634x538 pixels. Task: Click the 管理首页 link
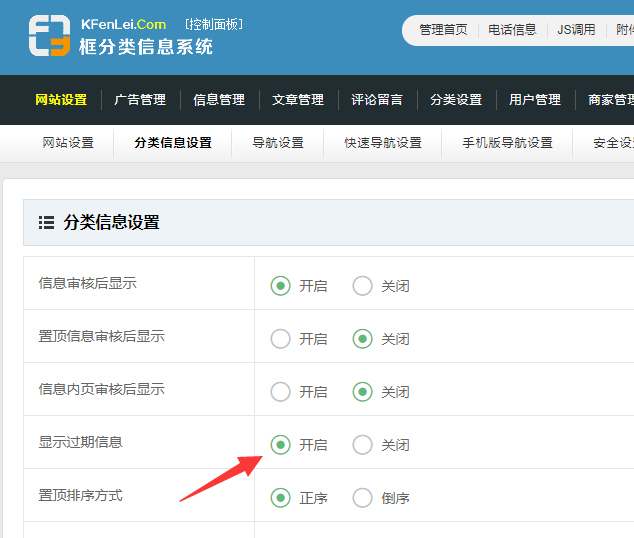click(x=443, y=30)
